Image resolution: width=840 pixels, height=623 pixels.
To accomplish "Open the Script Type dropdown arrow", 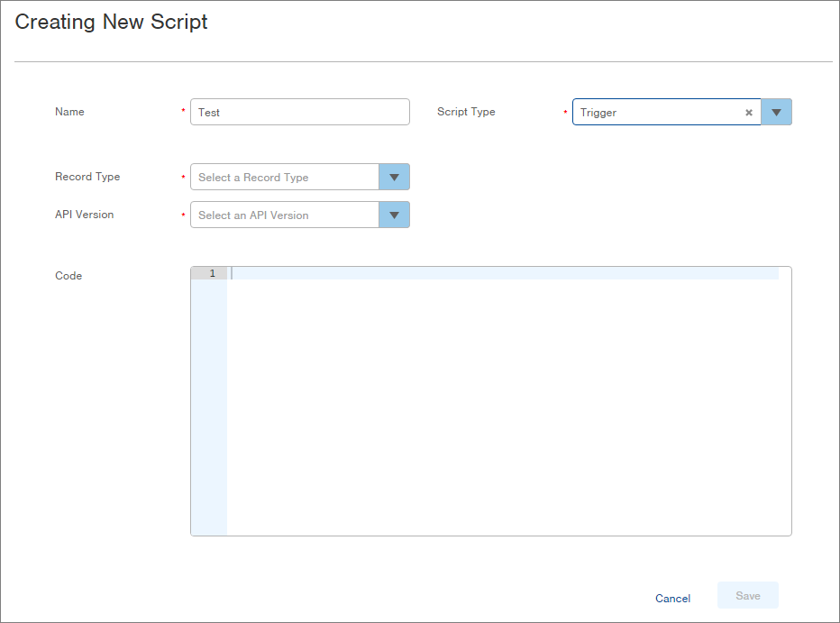I will [x=776, y=113].
